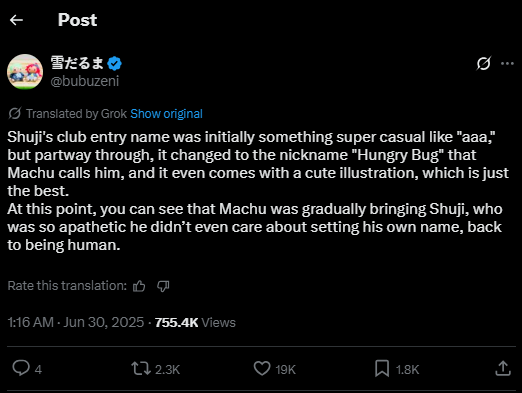Like the post with the heart icon
Viewport: 522px width, 393px height.
[262, 368]
